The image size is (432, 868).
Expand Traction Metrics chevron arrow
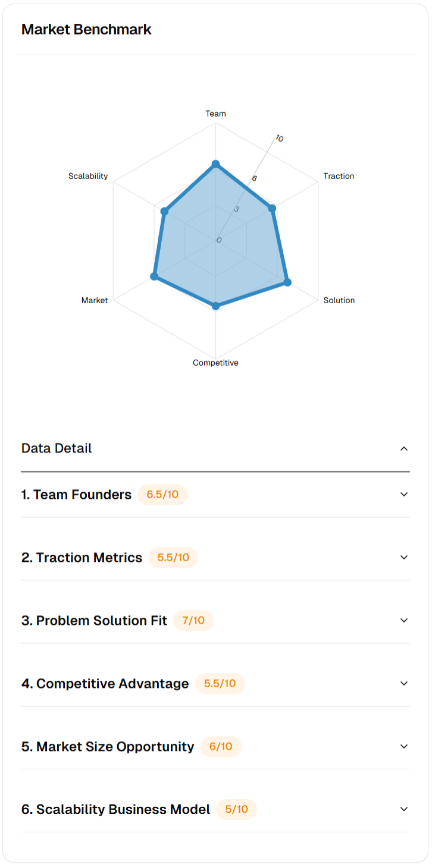404,557
